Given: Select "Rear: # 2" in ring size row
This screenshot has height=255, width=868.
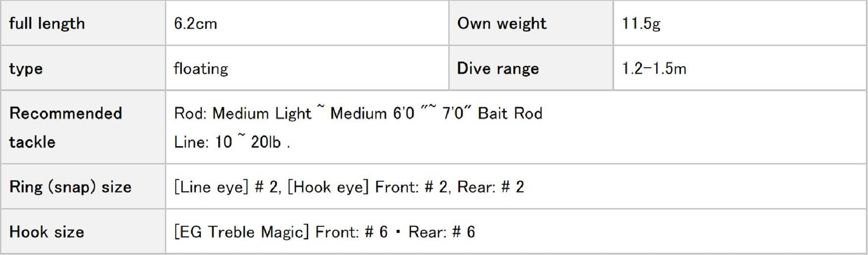Looking at the screenshot, I should (490, 187).
